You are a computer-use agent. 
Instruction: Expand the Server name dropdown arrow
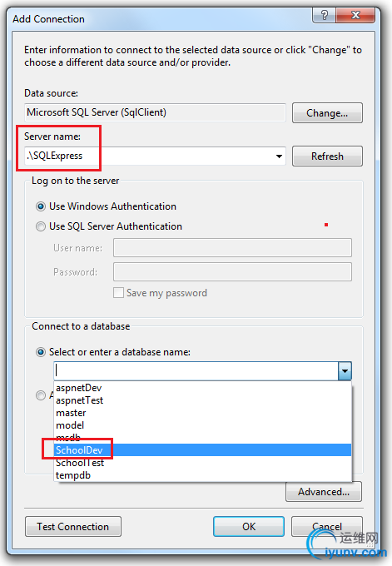point(279,156)
